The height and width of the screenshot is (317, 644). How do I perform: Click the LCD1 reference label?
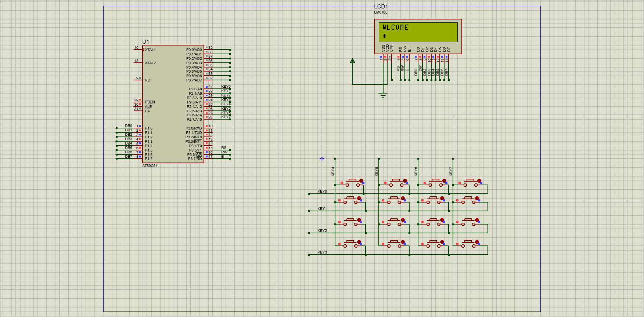381,7
